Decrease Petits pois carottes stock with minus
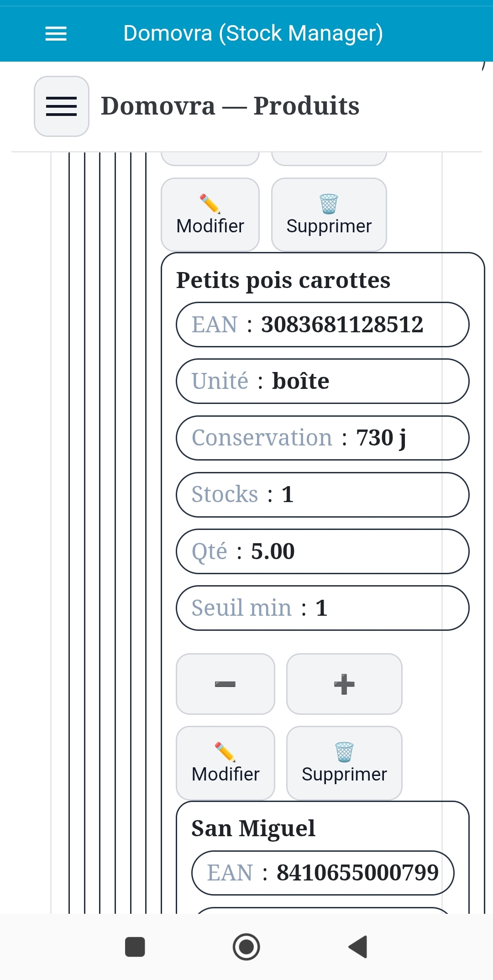493x980 pixels. tap(225, 684)
